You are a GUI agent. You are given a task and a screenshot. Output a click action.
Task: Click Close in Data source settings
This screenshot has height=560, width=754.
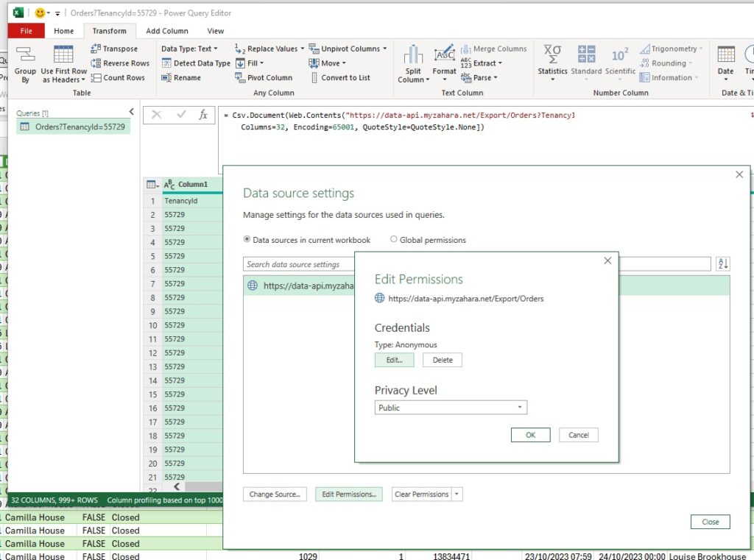tap(711, 522)
